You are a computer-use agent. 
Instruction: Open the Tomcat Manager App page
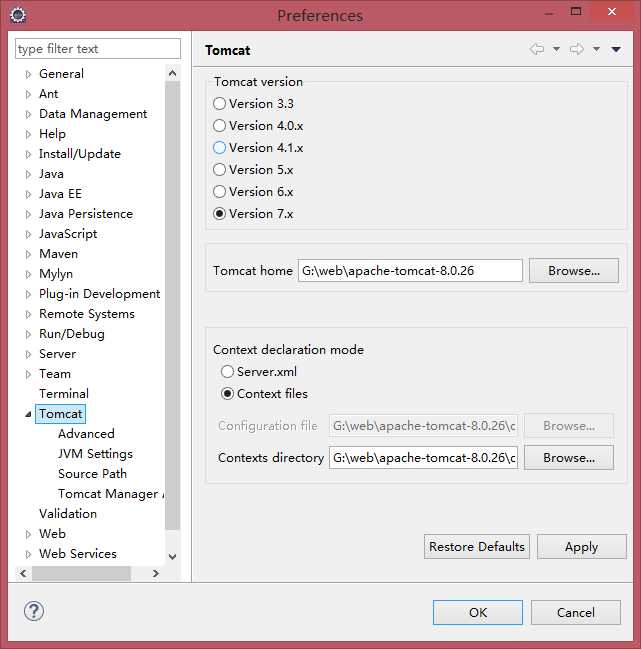[x=111, y=493]
